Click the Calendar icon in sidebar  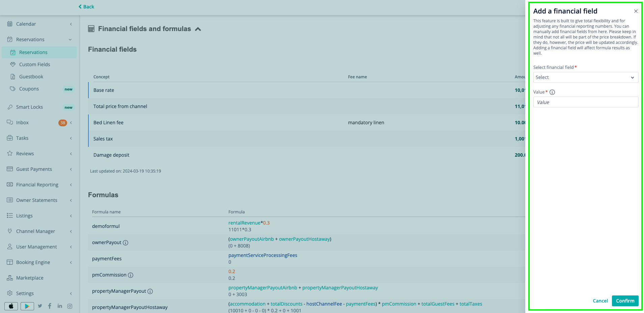click(x=10, y=24)
